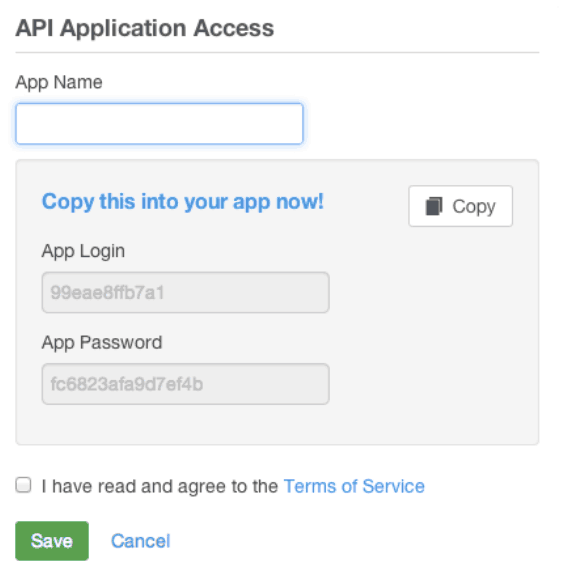Focus the App Name text field
The image size is (575, 576).
159,124
